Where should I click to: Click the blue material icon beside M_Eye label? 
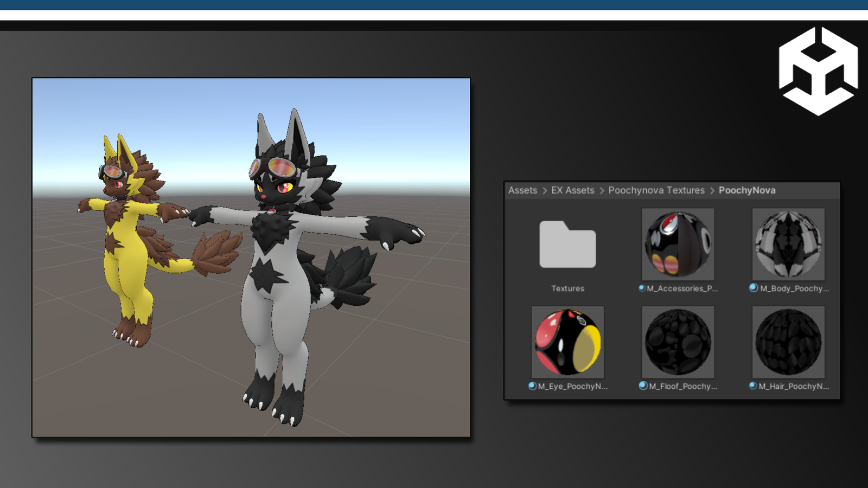[x=532, y=386]
